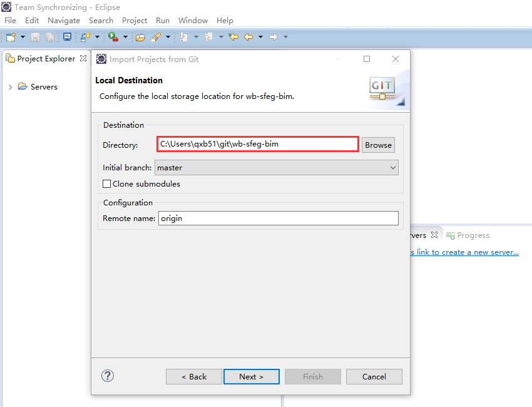532x407 pixels.
Task: Close the Servers view tab
Action: 434,235
